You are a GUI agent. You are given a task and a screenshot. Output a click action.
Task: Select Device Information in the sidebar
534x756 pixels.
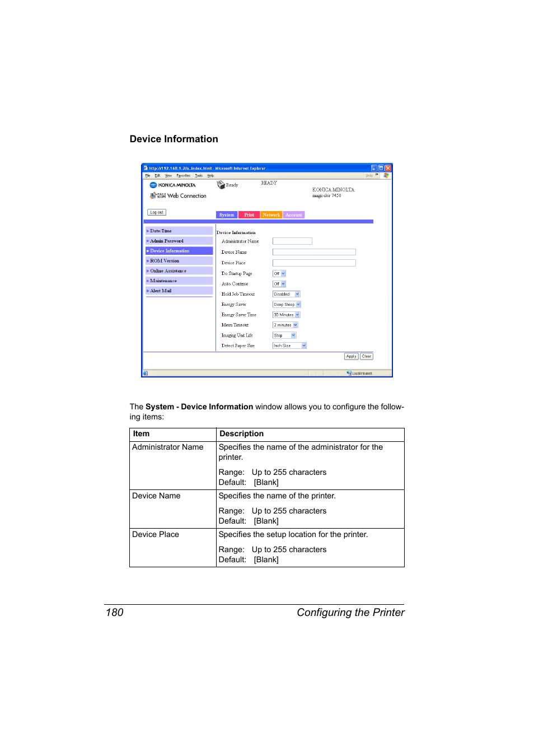[x=179, y=251]
